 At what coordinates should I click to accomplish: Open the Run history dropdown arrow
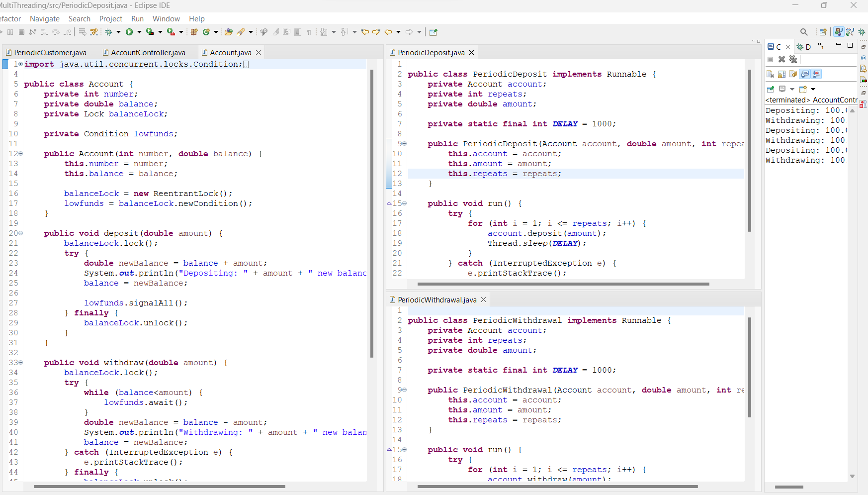pos(139,32)
